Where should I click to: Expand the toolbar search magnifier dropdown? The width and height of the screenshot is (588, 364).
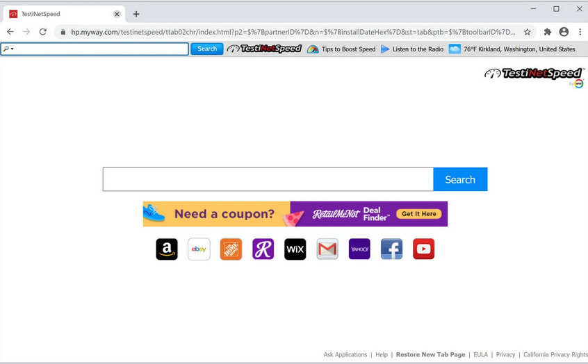(8, 49)
